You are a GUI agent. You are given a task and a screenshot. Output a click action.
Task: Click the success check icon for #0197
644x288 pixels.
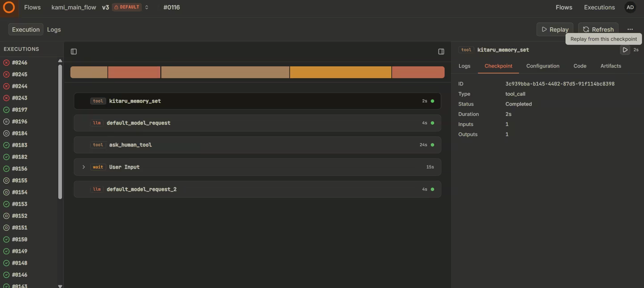pyautogui.click(x=6, y=110)
